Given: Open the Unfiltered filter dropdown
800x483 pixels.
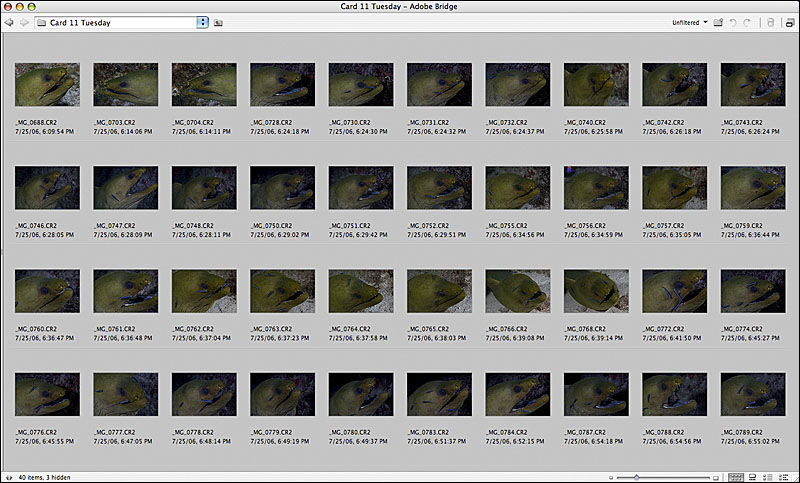Looking at the screenshot, I should point(690,22).
